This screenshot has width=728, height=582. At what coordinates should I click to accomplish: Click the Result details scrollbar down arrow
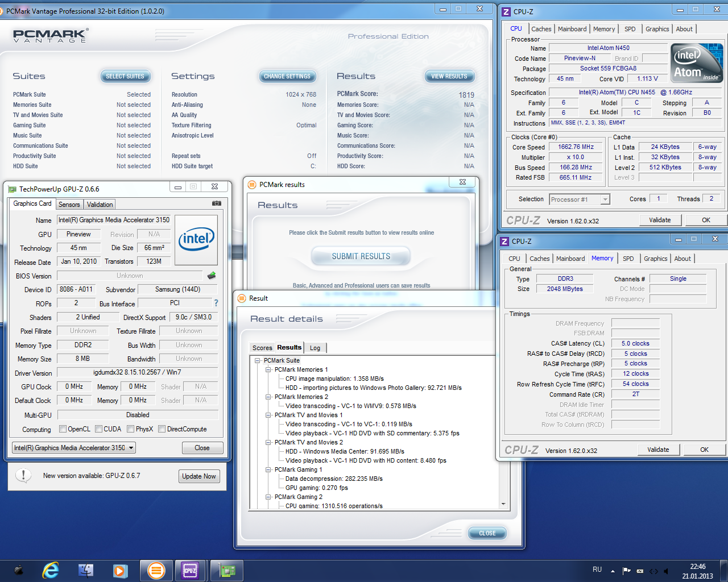point(503,504)
